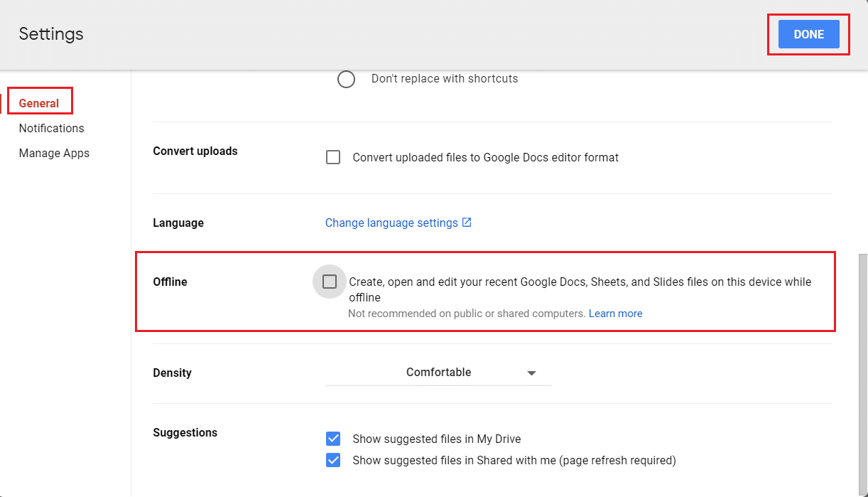Open the Manage Apps section
Screen dimensions: 868x497
coord(54,153)
